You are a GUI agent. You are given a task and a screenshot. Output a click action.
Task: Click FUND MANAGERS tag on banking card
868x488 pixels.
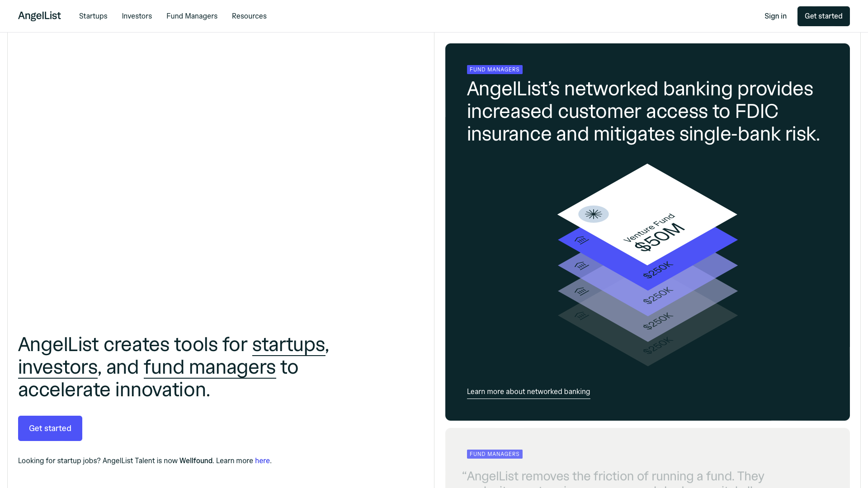495,70
